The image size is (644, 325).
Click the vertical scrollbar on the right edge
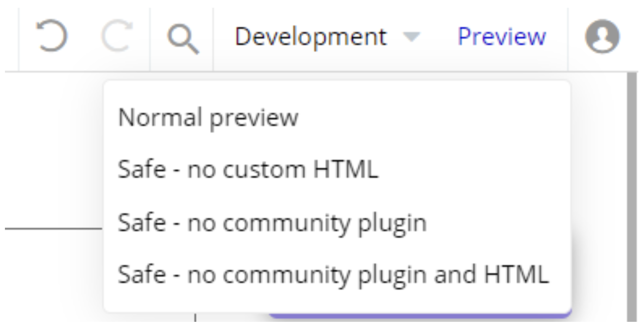[x=632, y=197]
